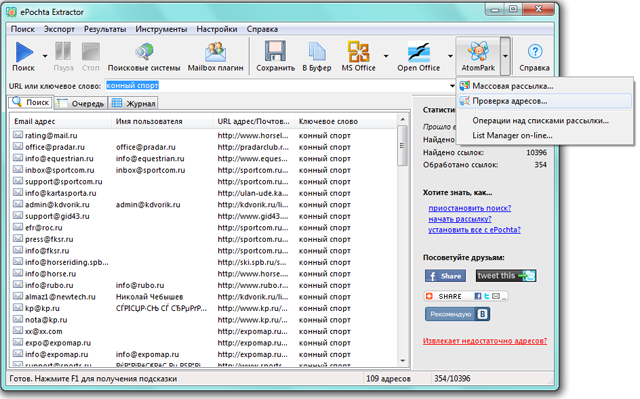Open the Mailbox плагин icon
640x399 pixels.
click(x=216, y=52)
